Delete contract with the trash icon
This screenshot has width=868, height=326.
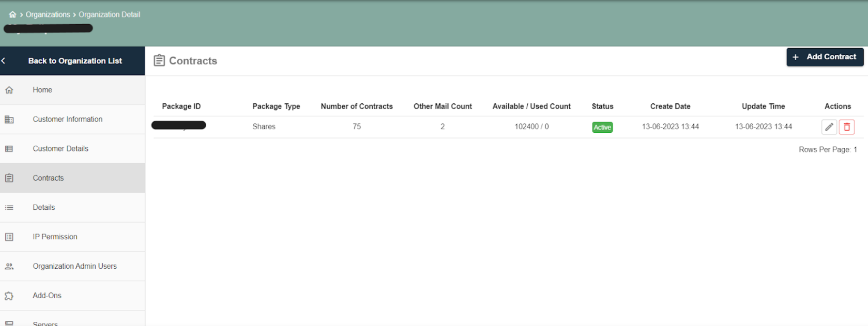tap(847, 127)
